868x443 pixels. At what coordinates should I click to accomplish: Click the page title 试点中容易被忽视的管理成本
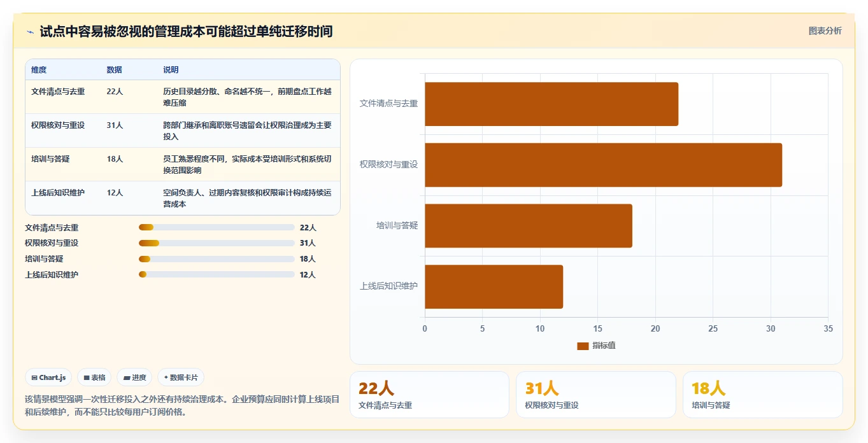pyautogui.click(x=186, y=31)
